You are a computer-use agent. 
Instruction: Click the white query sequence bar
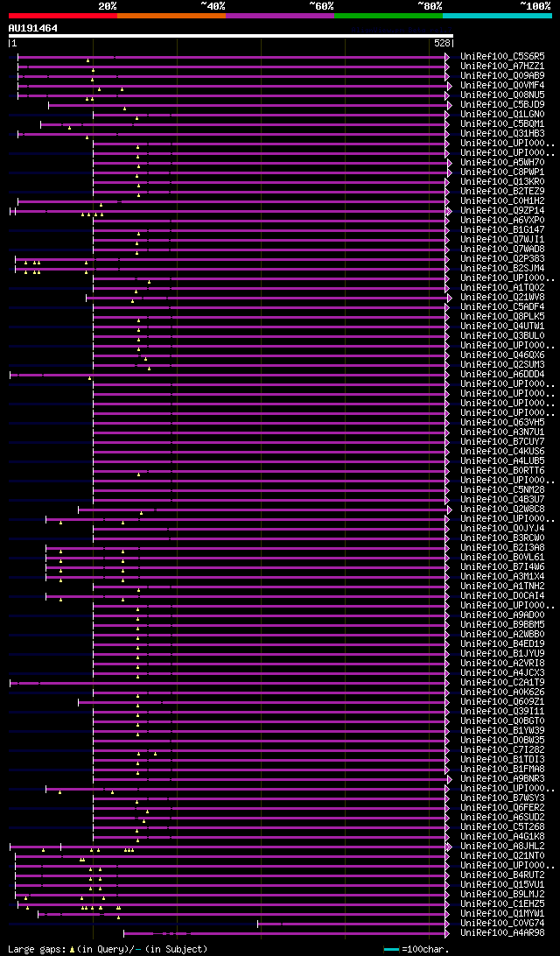[229, 35]
